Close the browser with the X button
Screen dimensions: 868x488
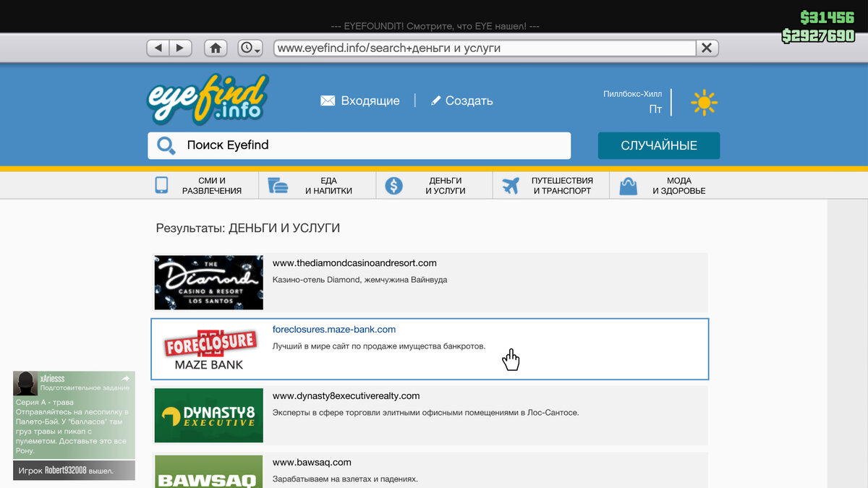tap(707, 48)
